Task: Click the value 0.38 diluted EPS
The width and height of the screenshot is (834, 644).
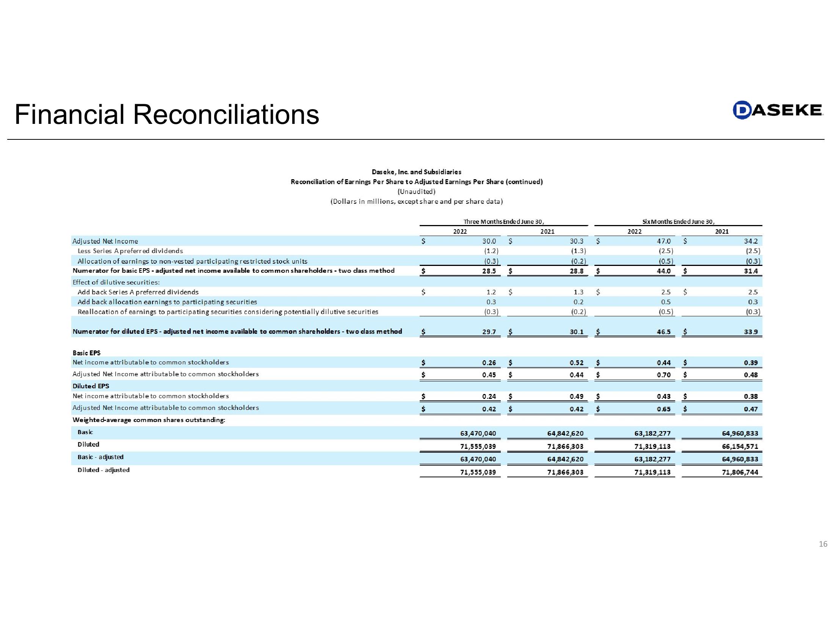Action: point(751,396)
